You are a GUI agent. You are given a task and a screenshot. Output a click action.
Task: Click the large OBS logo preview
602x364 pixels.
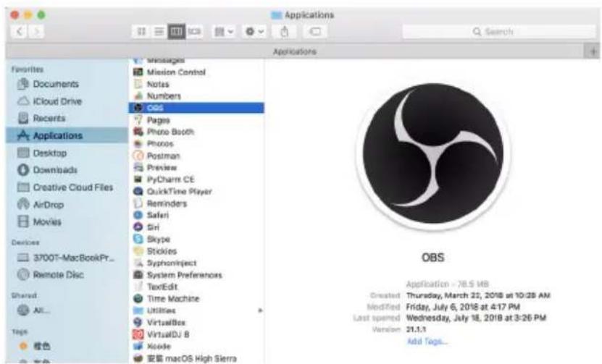pyautogui.click(x=433, y=156)
